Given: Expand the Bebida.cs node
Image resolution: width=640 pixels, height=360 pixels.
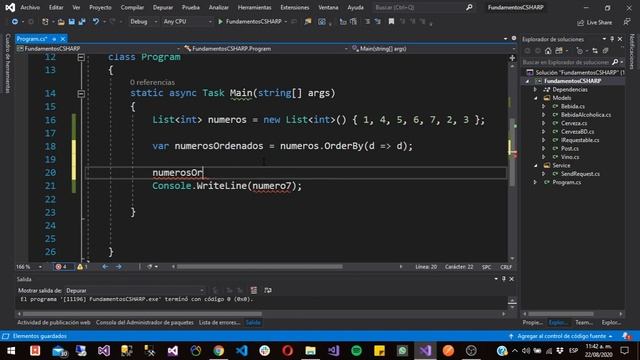Looking at the screenshot, I should click(544, 106).
